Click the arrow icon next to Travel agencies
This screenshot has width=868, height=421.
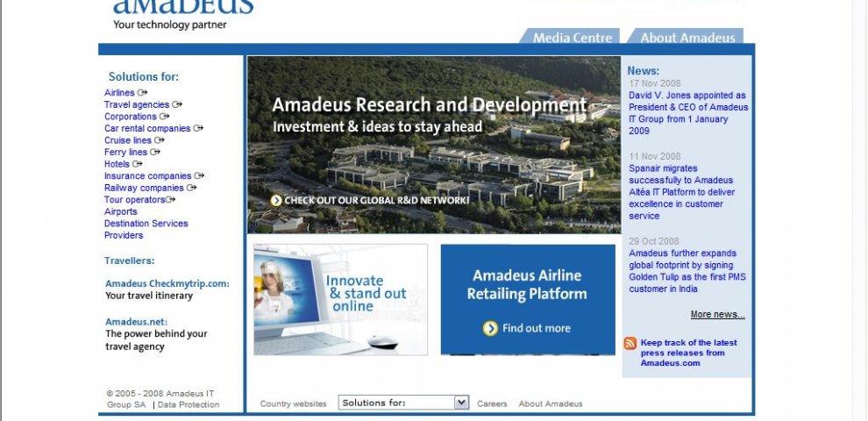177,104
